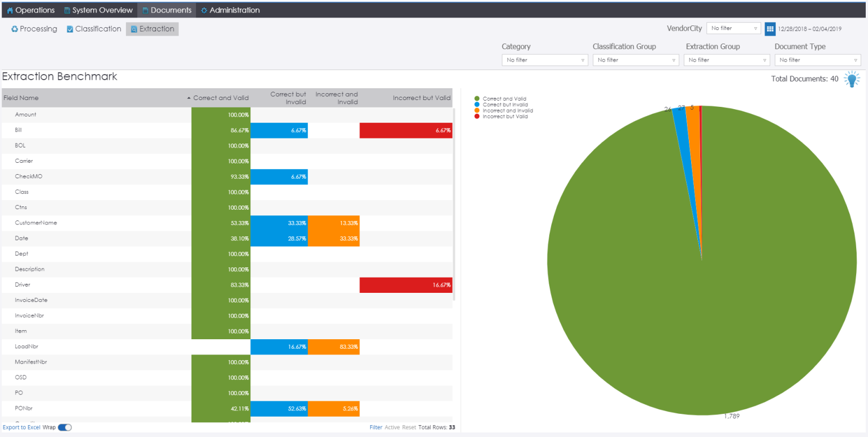Click the lightbulb icon near Total Documents

[x=852, y=79]
